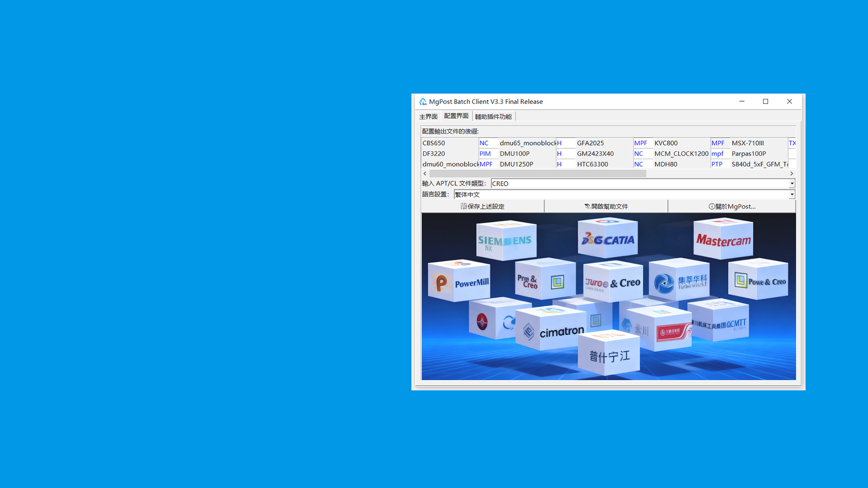Edit the NC suffix for HTC63300
868x488 pixels.
(x=643, y=164)
